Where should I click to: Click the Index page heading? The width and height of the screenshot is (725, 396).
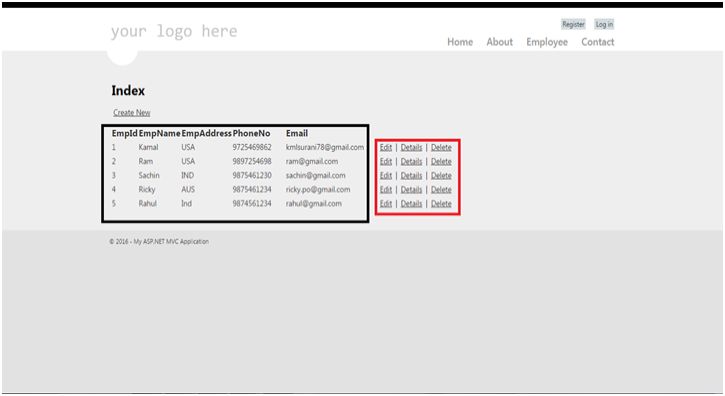128,91
